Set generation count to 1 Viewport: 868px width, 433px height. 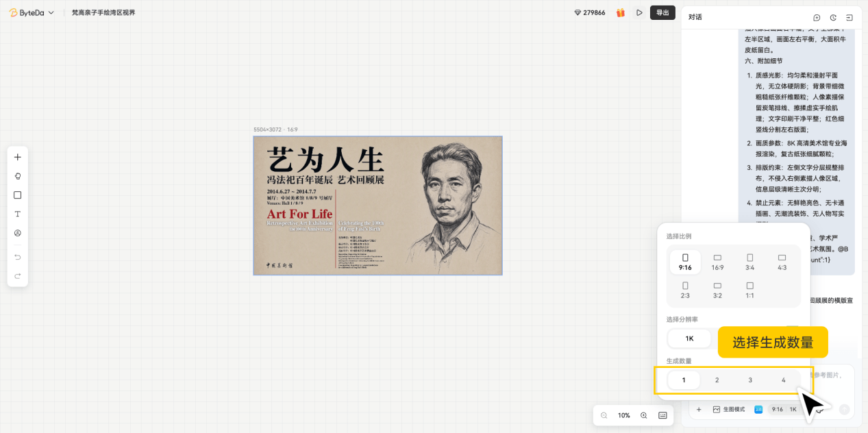point(684,380)
